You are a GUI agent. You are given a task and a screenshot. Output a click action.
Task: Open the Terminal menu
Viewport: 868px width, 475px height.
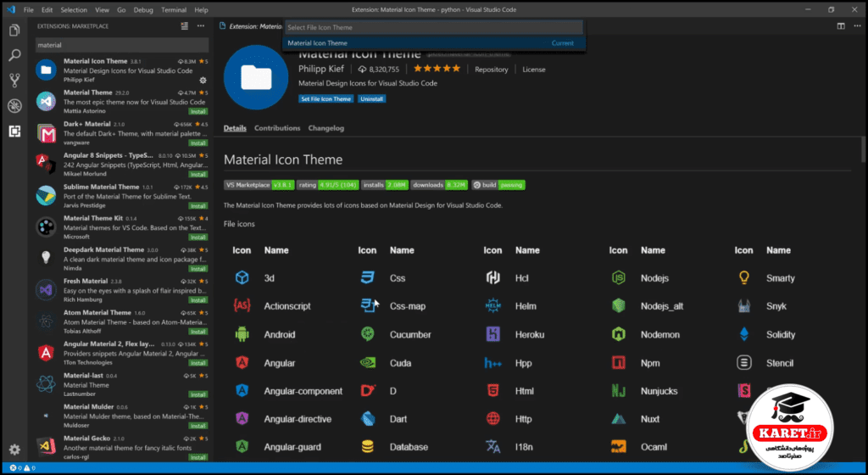[174, 10]
